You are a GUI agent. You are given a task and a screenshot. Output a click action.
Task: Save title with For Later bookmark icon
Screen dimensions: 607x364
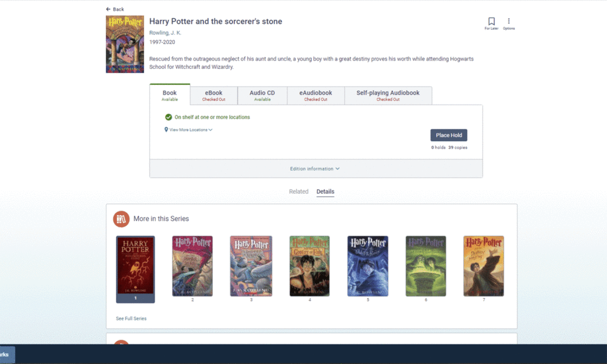[x=491, y=23]
